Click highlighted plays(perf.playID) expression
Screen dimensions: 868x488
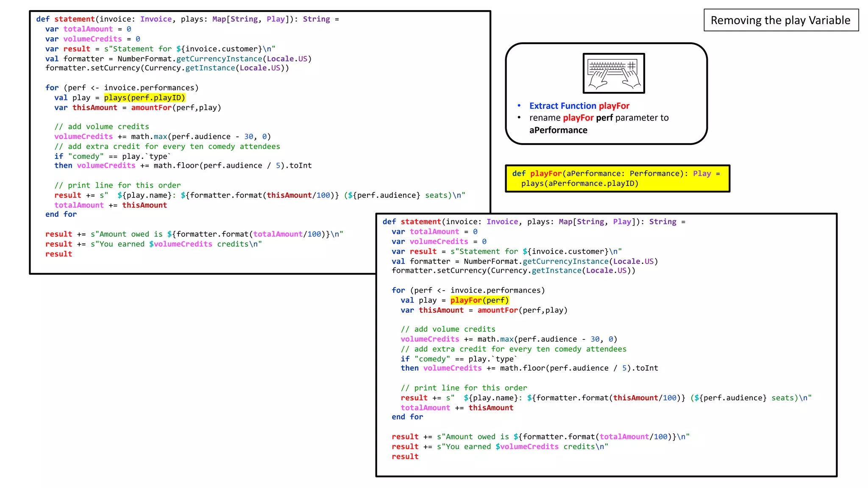[145, 98]
